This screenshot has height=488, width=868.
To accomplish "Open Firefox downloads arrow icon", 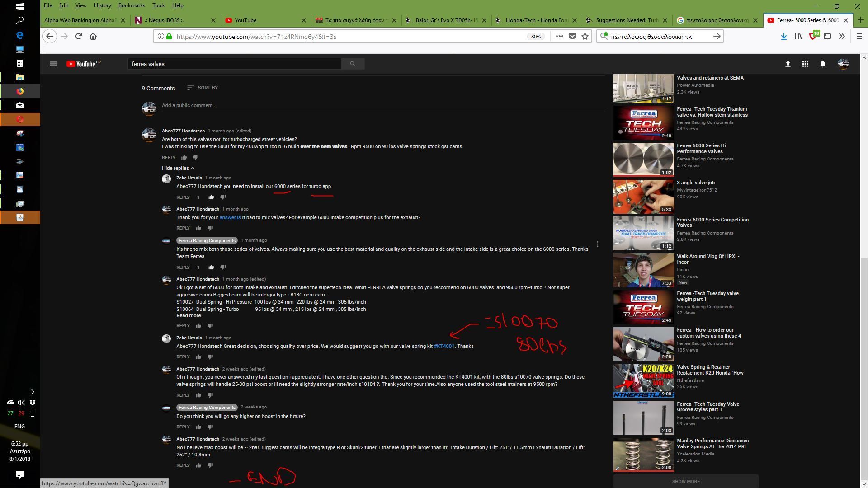I will 783,37.
